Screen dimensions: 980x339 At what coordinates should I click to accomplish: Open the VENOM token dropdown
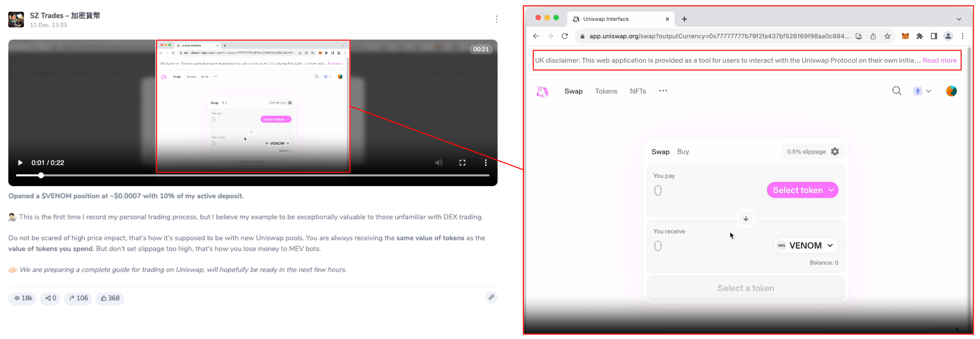(806, 245)
